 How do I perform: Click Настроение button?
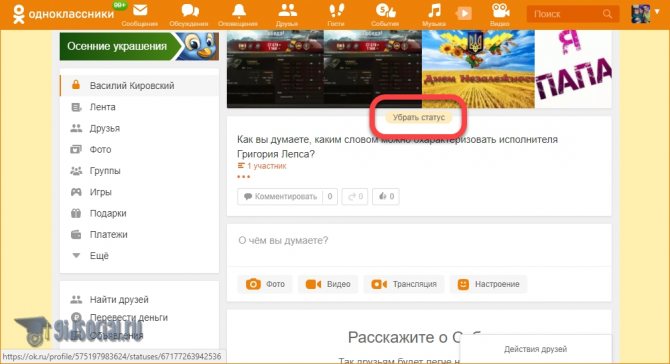[x=488, y=284]
